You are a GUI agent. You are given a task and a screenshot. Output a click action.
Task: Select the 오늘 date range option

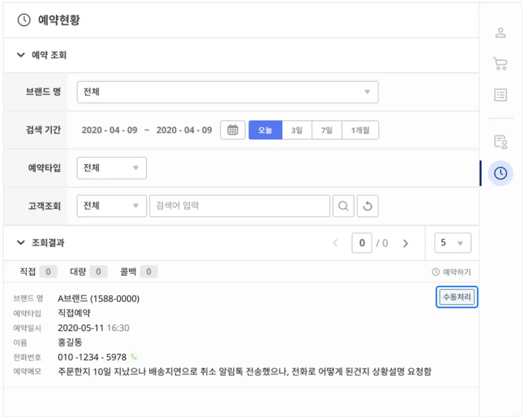[x=264, y=130]
